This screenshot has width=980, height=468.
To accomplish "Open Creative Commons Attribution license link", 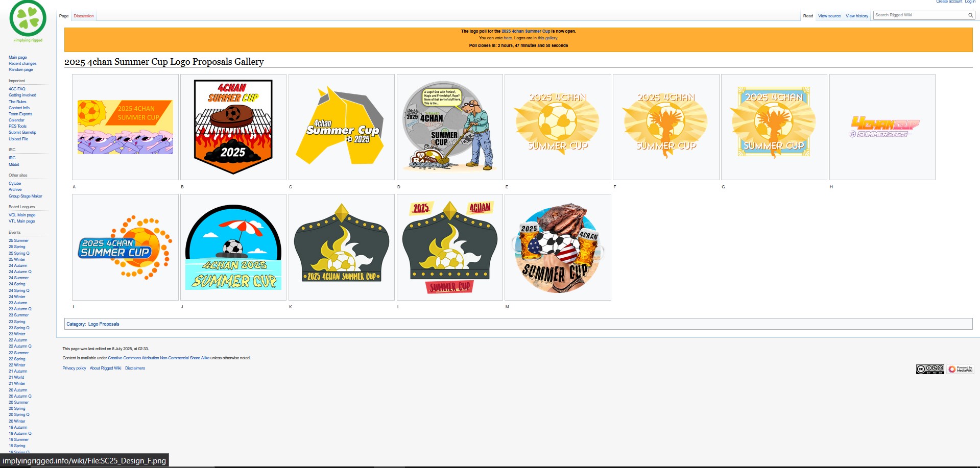I will click(x=158, y=358).
